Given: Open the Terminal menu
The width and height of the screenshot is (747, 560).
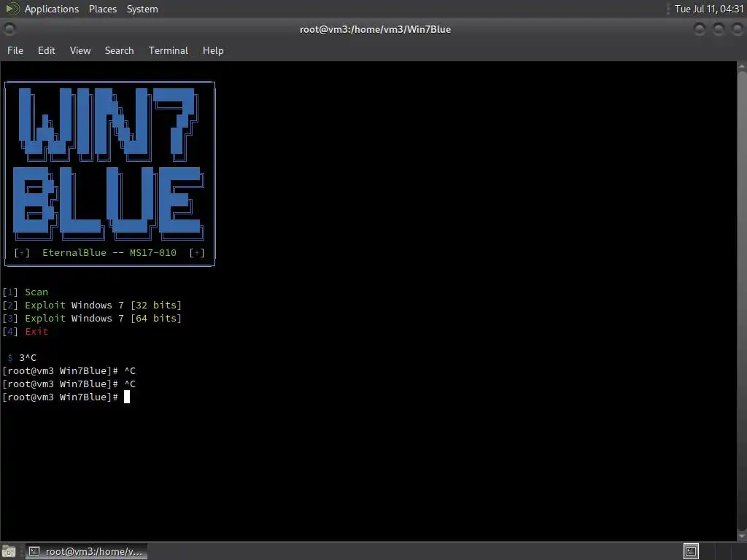Looking at the screenshot, I should point(169,50).
